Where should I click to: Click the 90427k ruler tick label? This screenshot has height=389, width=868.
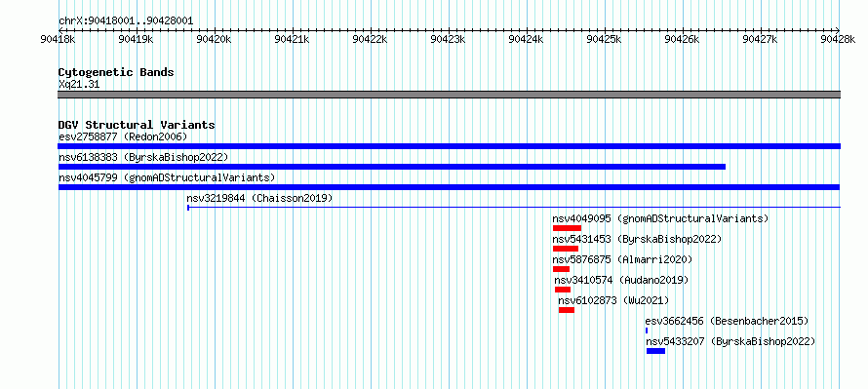point(761,39)
